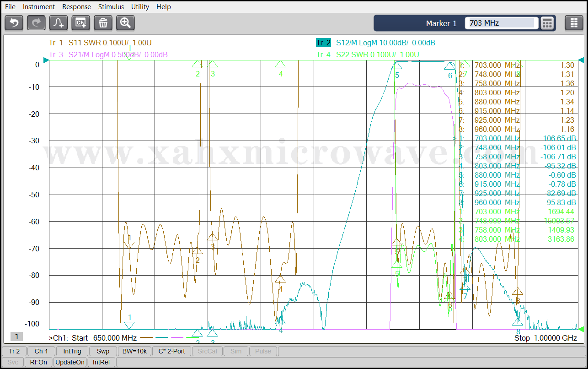This screenshot has width=588, height=369.
Task: Click the Svc status button
Action: click(13, 362)
